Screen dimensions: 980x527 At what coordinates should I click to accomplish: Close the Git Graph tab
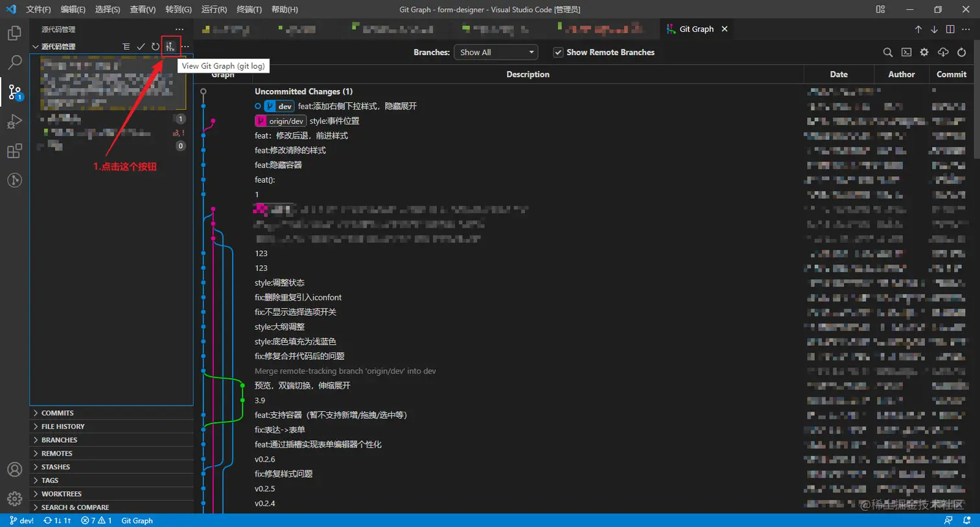[x=725, y=29]
